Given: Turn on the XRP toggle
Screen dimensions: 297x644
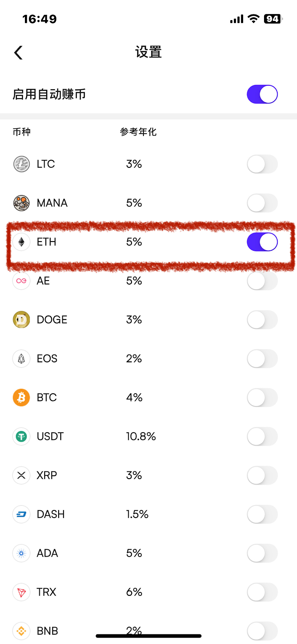Looking at the screenshot, I should pos(262,475).
